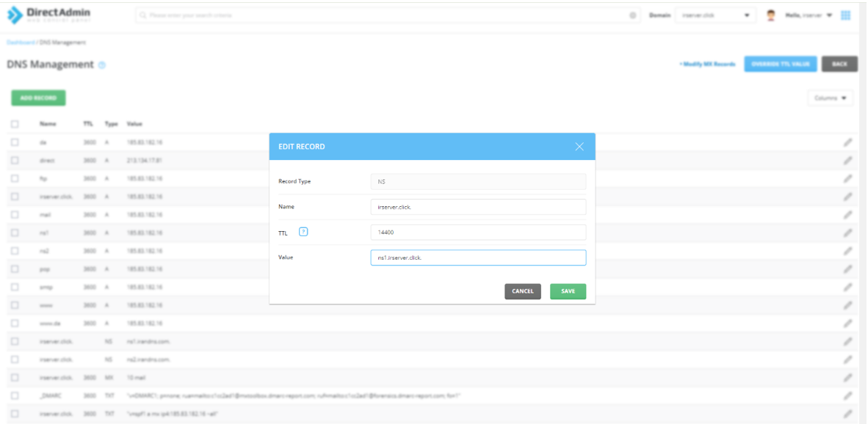Click the user avatar icon

coord(771,15)
